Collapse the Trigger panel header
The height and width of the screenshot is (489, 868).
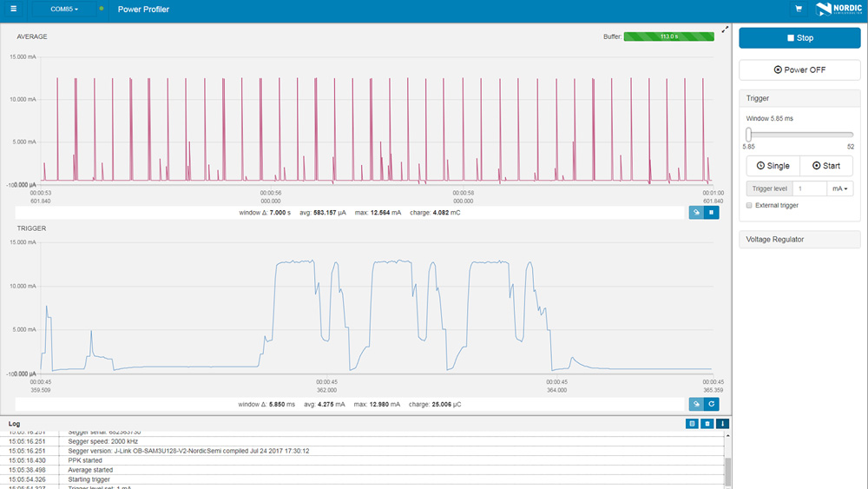click(x=799, y=98)
